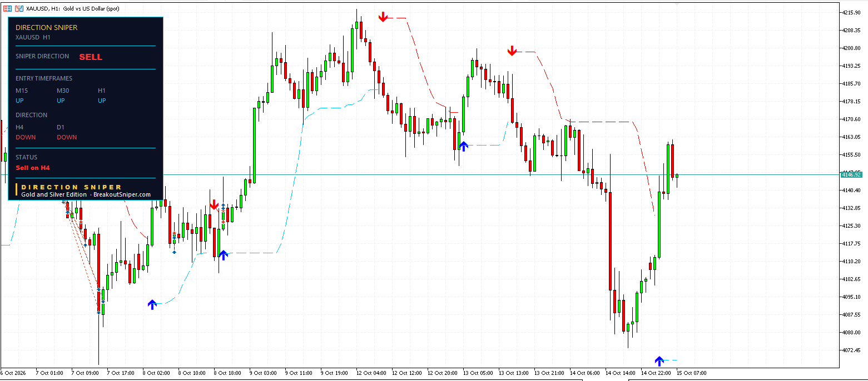Click the ENTRY TIMEFRAMES label
868x381 pixels.
click(44, 78)
